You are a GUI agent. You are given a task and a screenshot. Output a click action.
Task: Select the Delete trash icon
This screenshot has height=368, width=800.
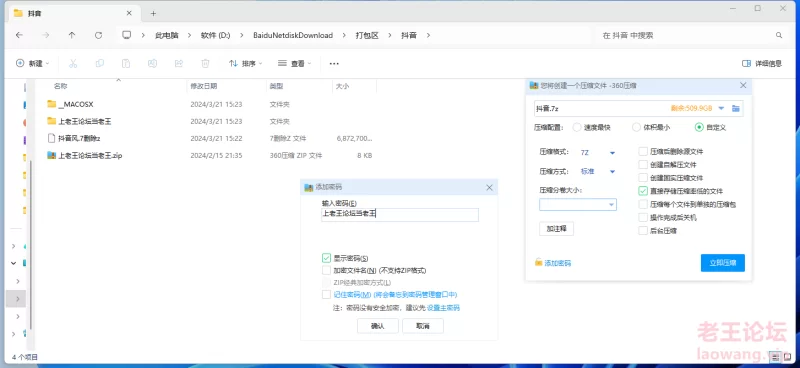point(205,63)
